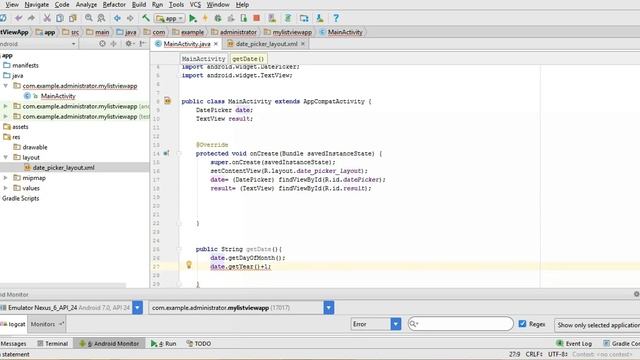
Task: Run the app with green play icon
Action: click(193, 18)
